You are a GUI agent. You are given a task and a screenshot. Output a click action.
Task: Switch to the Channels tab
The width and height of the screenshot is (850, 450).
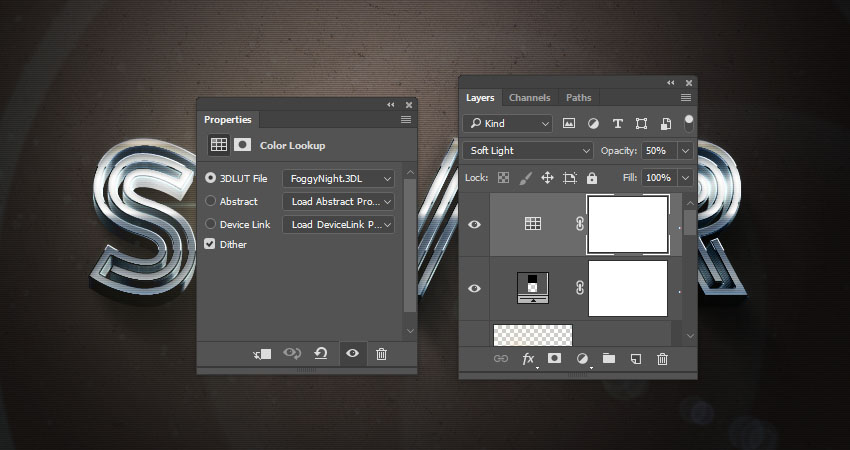click(530, 98)
